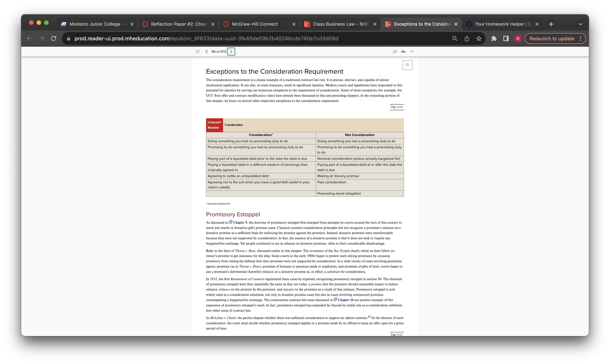Click the Relaunch to update button
Screen dimensions: 610x364
pyautogui.click(x=552, y=38)
